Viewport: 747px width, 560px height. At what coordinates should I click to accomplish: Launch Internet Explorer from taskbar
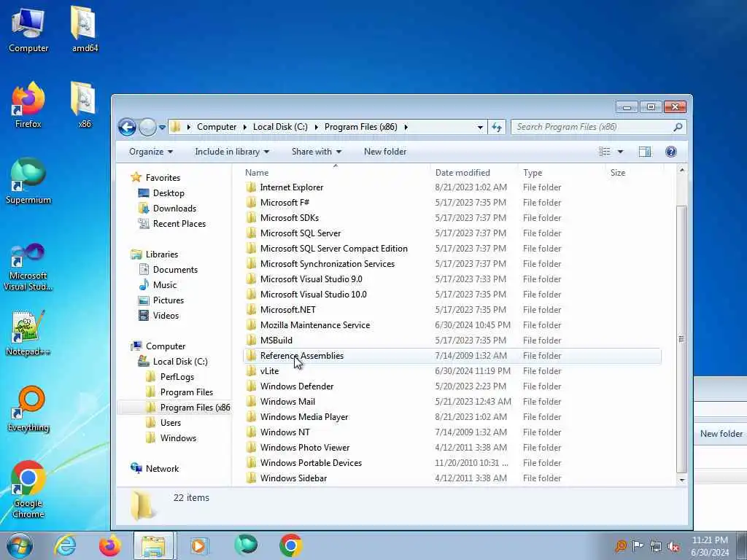64,545
